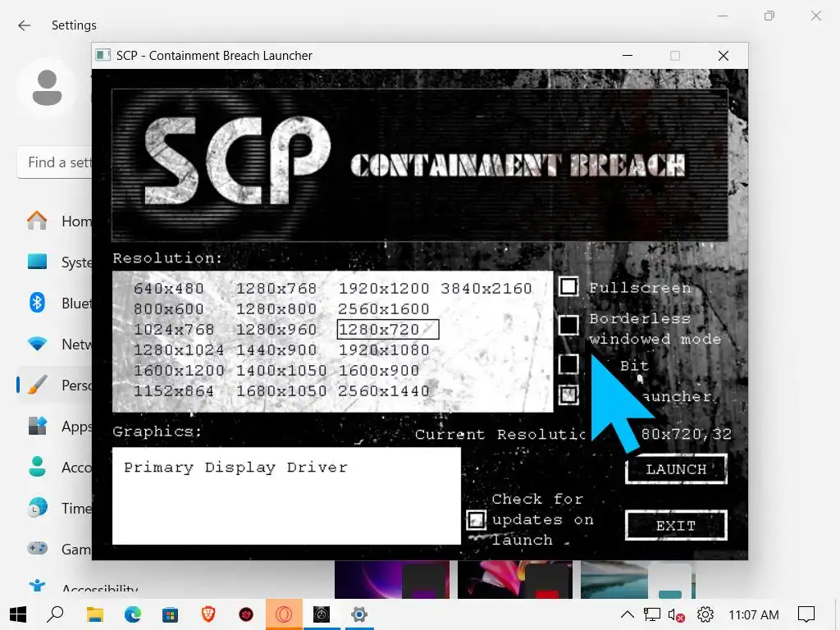Select resolution 640x480
Image resolution: width=840 pixels, height=630 pixels.
click(169, 289)
